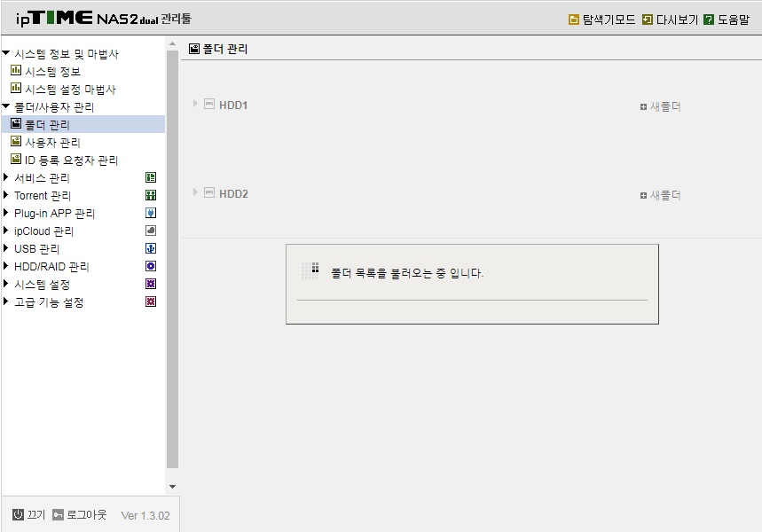Expand the USB 관리 section

click(x=6, y=247)
